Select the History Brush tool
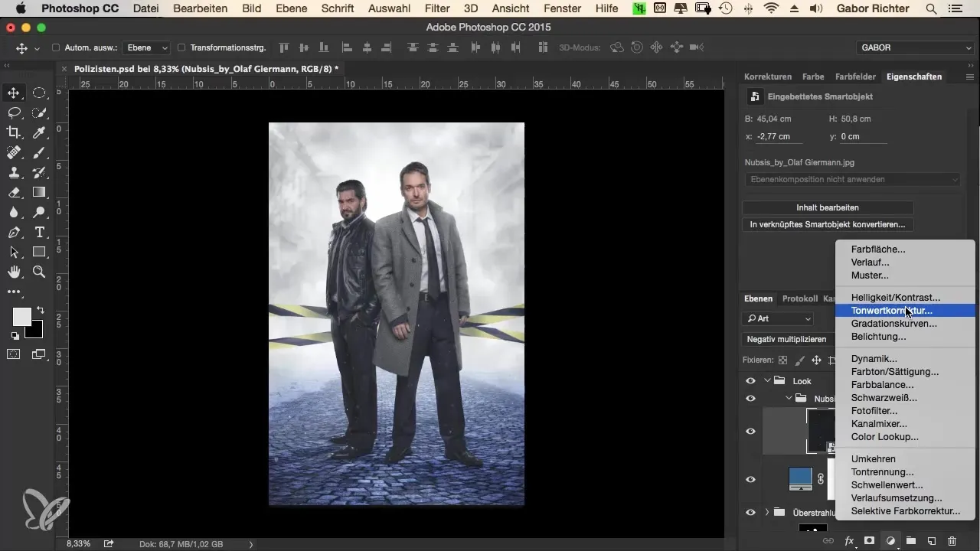Screen dimensions: 980x551 tap(39, 172)
